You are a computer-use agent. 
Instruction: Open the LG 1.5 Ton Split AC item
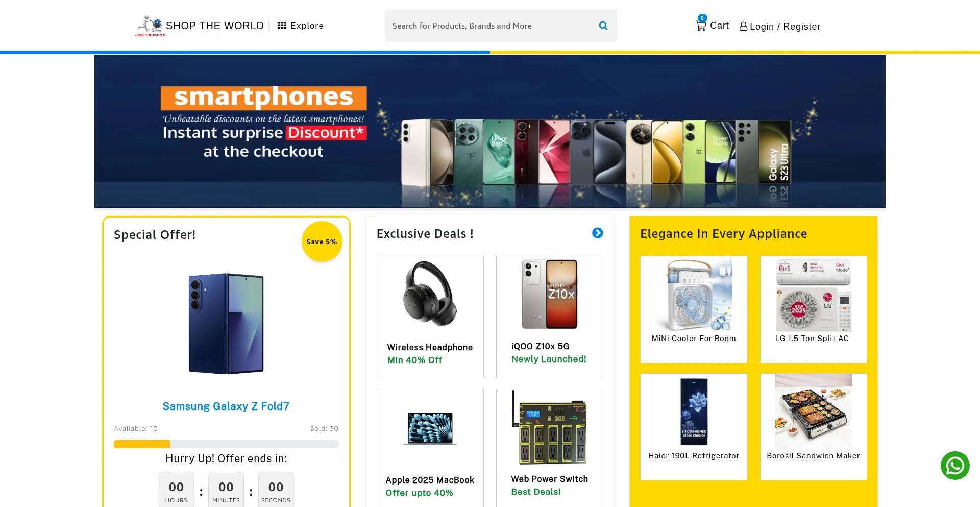[x=813, y=309]
